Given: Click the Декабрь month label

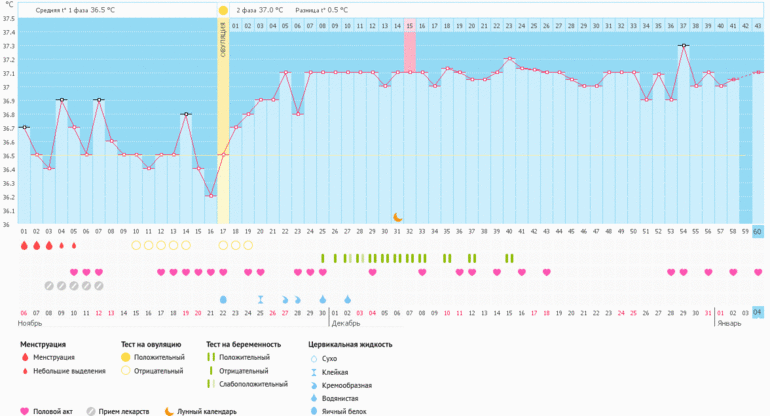Looking at the screenshot, I should [346, 324].
